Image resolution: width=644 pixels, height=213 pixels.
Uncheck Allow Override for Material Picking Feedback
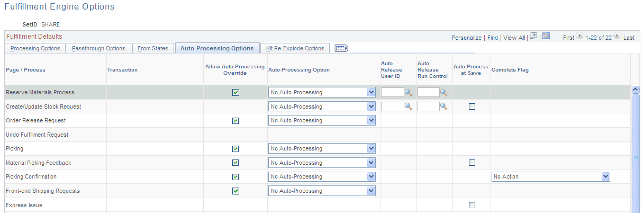pyautogui.click(x=235, y=163)
